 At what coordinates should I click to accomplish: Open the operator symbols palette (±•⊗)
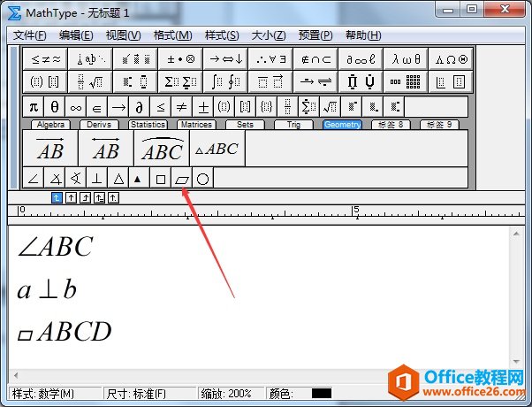tap(180, 59)
